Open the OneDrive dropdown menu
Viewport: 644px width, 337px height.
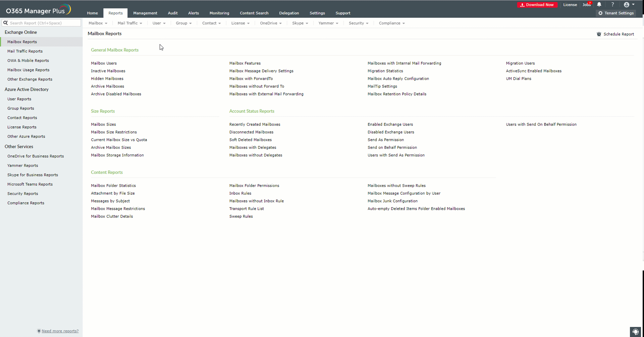[271, 23]
